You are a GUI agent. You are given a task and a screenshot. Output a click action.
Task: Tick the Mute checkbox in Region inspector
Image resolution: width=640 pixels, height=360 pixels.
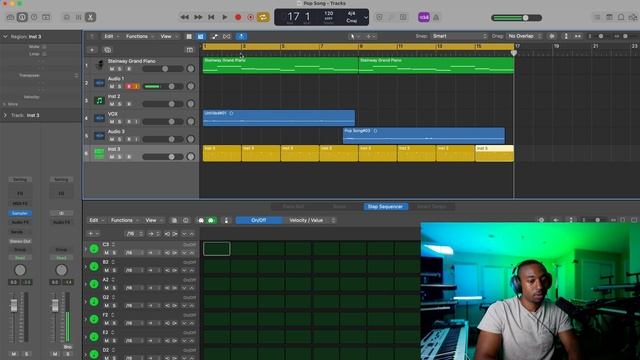point(44,47)
